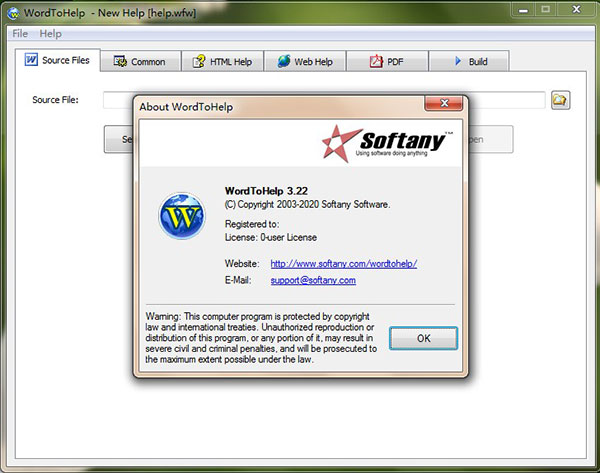Minimize the WordToHelp main window

[x=523, y=10]
